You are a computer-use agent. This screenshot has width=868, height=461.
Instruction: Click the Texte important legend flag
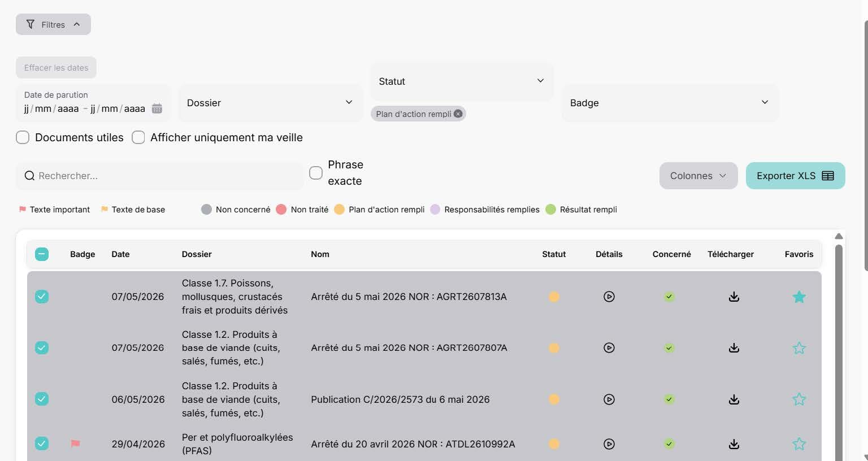(23, 209)
